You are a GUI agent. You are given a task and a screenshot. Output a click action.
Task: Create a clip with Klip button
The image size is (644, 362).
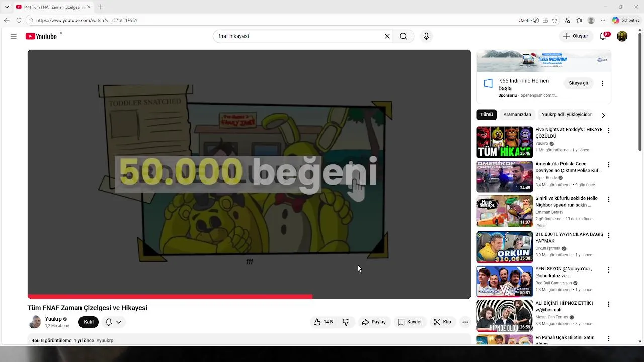click(x=443, y=322)
